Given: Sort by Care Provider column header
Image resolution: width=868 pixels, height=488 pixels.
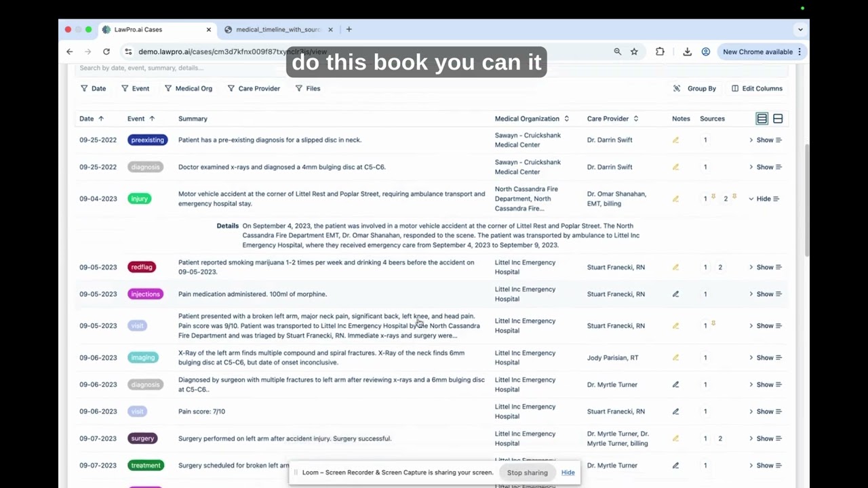Looking at the screenshot, I should (x=613, y=119).
